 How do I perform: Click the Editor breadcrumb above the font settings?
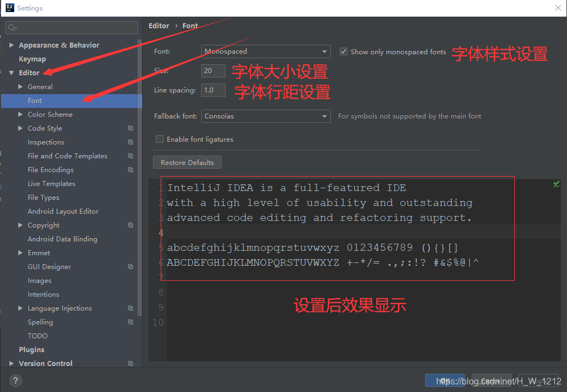tap(159, 25)
